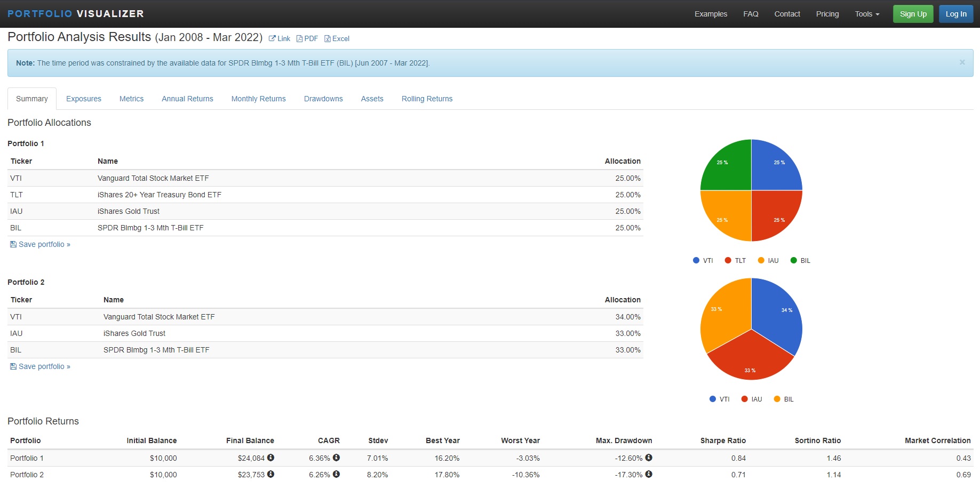Click Portfolio 2 row label in returns table

click(x=27, y=475)
